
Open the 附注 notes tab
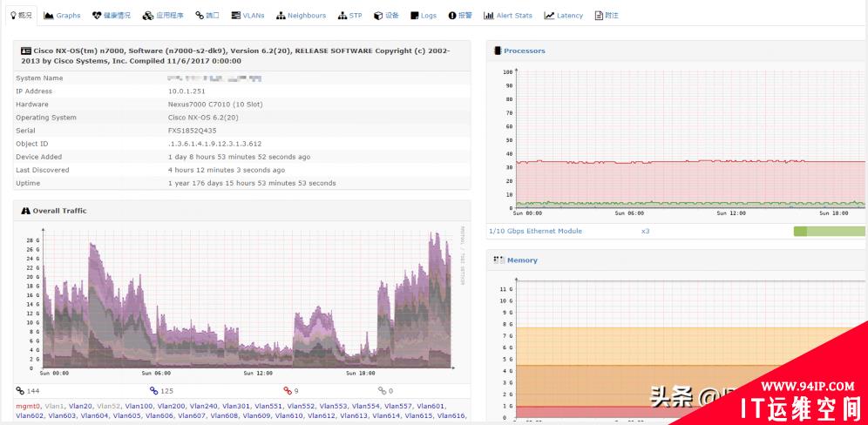coord(607,16)
